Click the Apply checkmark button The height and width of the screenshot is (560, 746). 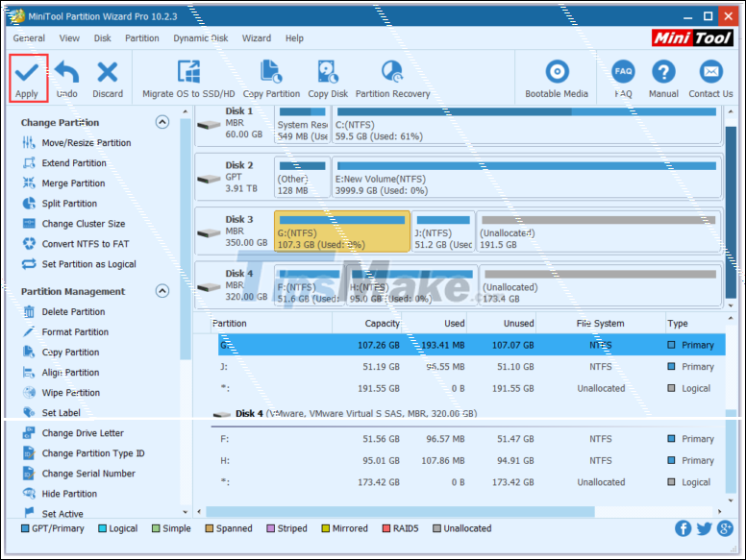(28, 78)
